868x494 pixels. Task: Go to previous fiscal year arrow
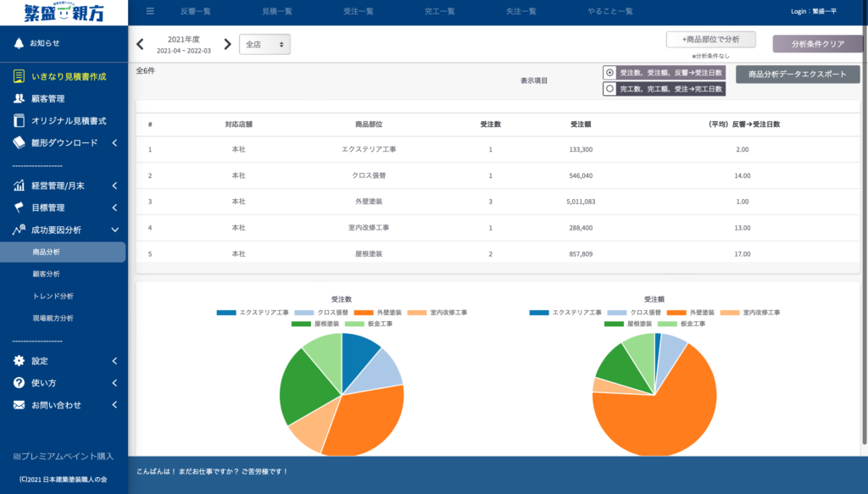coord(140,44)
